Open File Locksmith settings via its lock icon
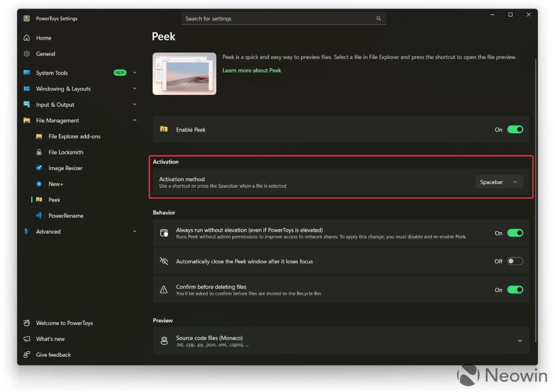The width and height of the screenshot is (555, 392). [x=41, y=152]
